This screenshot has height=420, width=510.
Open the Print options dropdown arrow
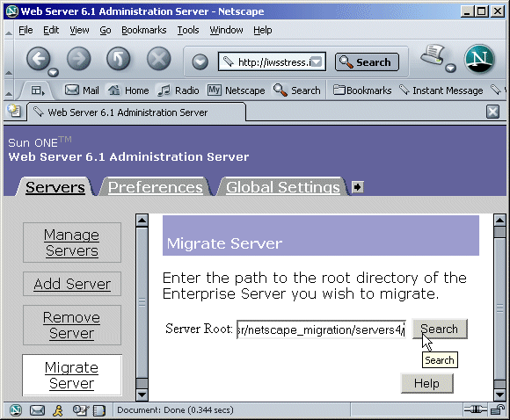[450, 68]
